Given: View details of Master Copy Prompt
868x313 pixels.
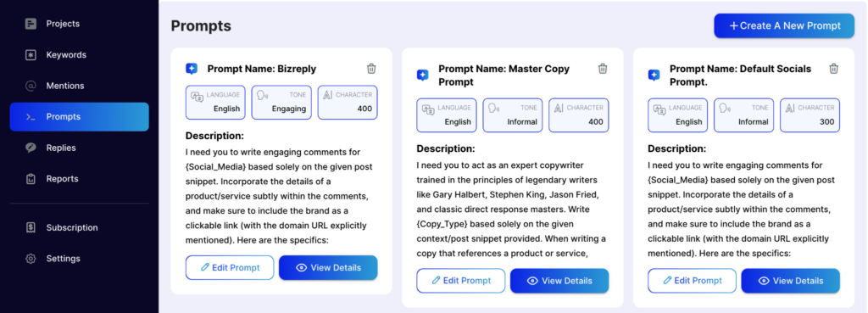Looking at the screenshot, I should 559,281.
